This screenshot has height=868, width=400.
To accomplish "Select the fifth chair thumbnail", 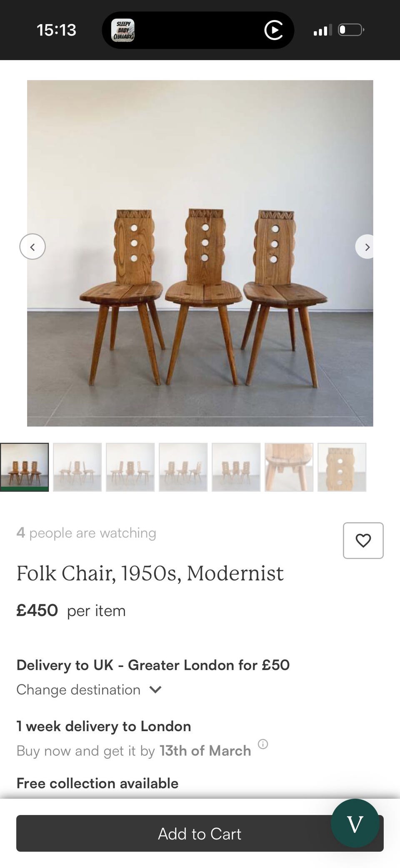I will (236, 467).
